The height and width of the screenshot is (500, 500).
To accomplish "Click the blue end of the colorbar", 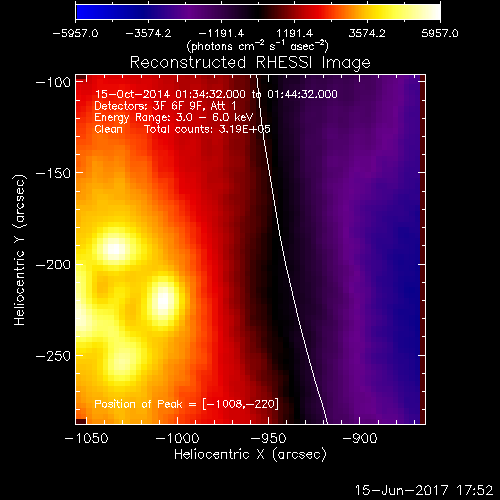I will point(83,12).
